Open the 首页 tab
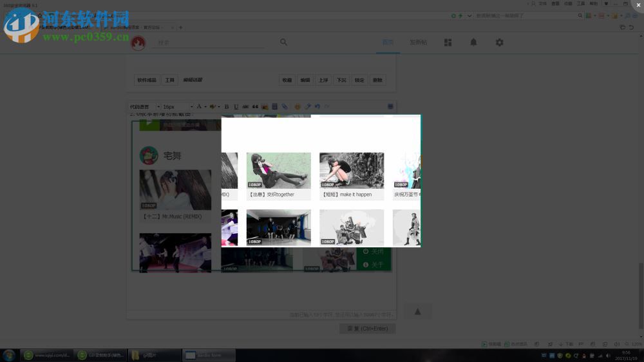 [x=388, y=43]
